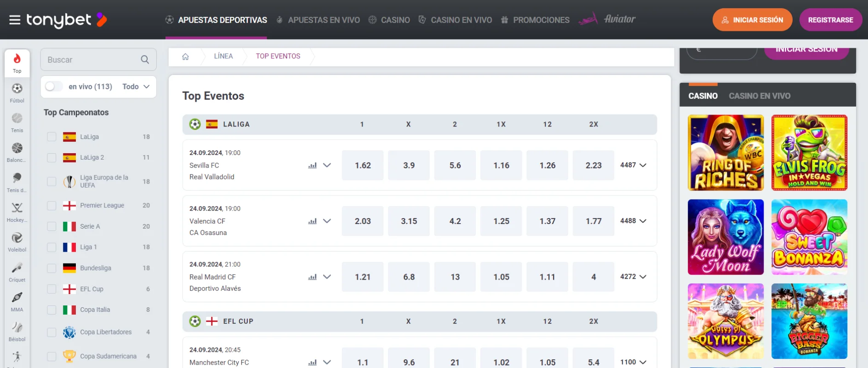Open Apuestas en Vivo nav tab
The image size is (868, 368).
tap(318, 20)
